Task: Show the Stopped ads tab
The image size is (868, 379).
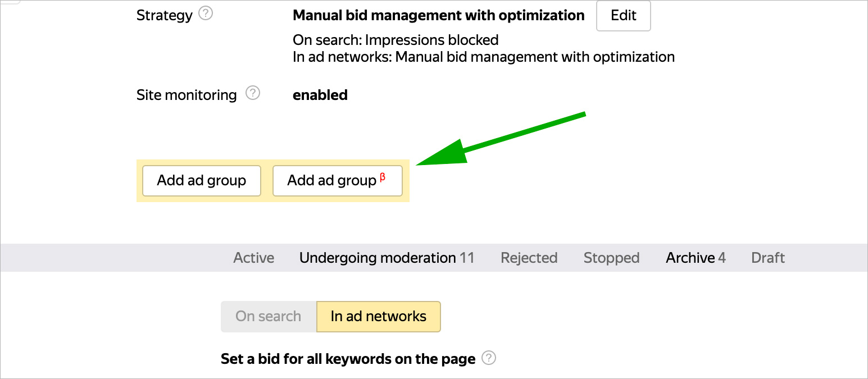Action: click(x=611, y=258)
